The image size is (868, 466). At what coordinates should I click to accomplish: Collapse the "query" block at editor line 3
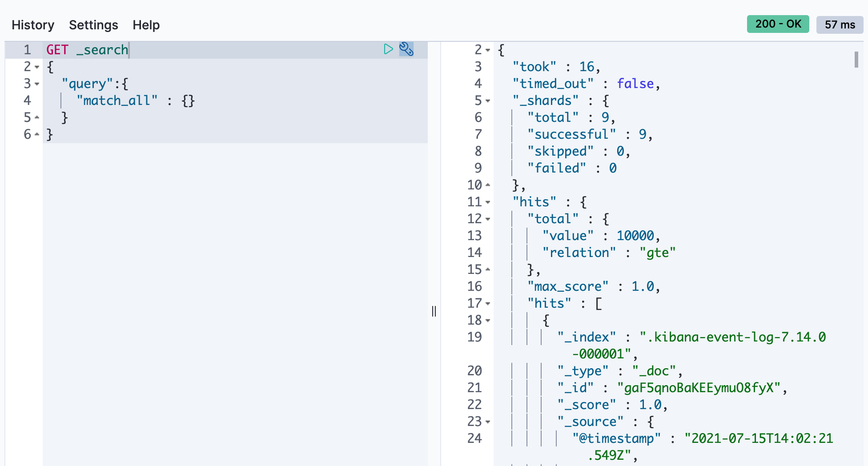point(37,84)
